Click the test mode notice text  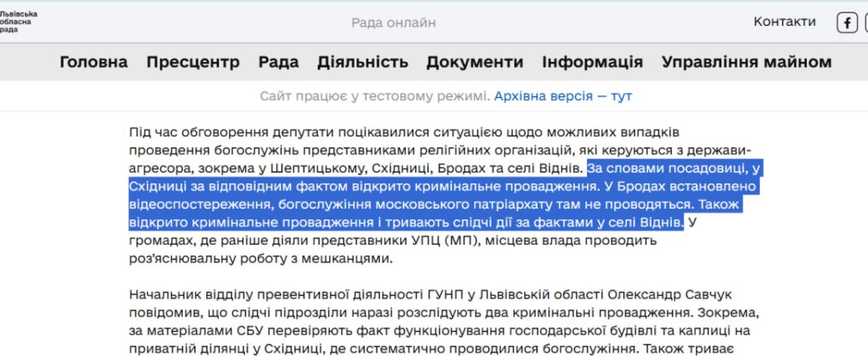click(375, 96)
